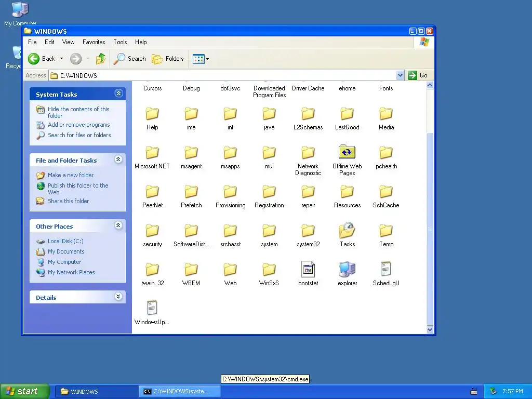Toggle the Folders pane button
The image size is (532, 399).
[x=168, y=59]
